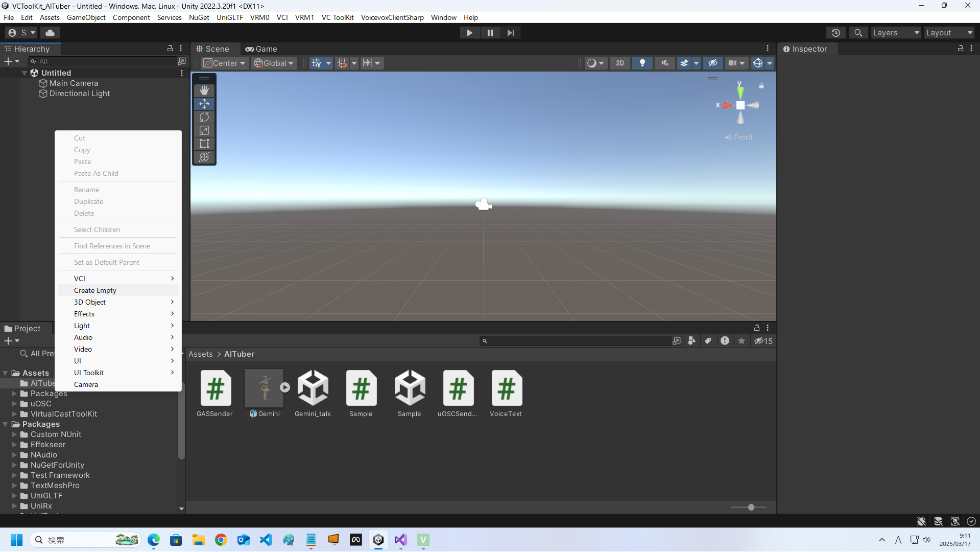The image size is (980, 552).
Task: Switch to the Game tab
Action: tap(261, 49)
